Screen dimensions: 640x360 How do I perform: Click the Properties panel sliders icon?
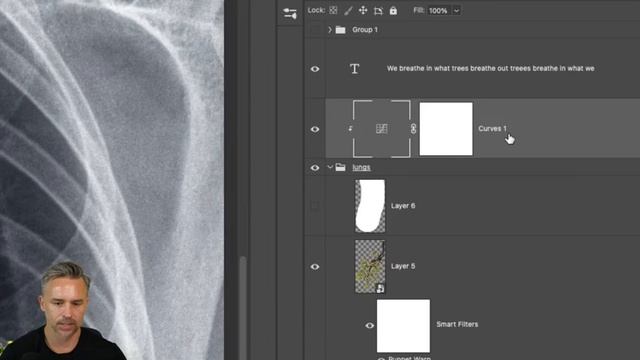point(290,13)
